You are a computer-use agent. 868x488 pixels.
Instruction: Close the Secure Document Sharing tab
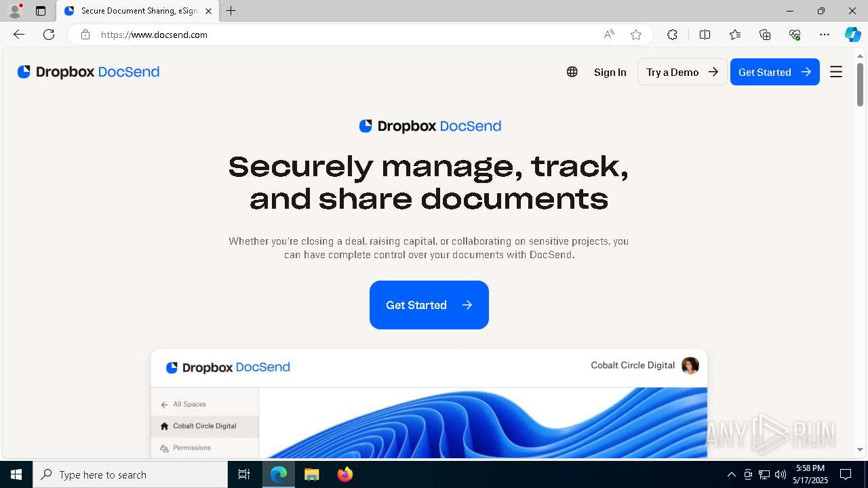(208, 11)
